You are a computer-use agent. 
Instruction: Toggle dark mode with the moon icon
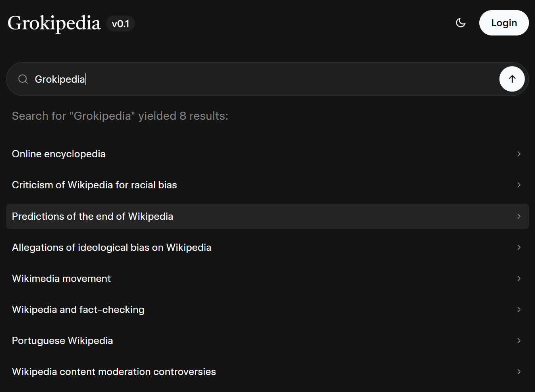tap(460, 23)
